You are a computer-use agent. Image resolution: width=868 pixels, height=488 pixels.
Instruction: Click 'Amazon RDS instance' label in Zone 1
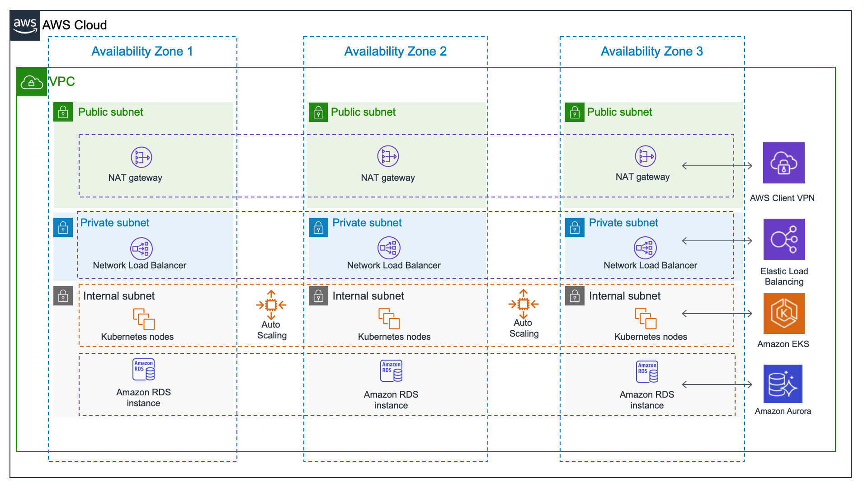[144, 398]
